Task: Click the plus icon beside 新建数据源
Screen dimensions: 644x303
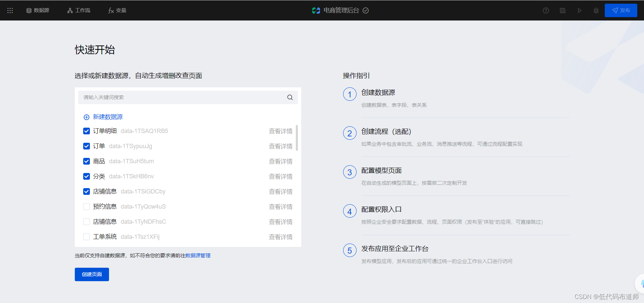Action: coord(87,117)
